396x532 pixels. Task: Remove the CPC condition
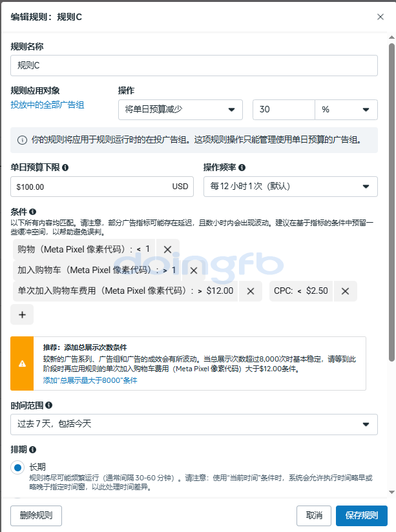tap(345, 291)
